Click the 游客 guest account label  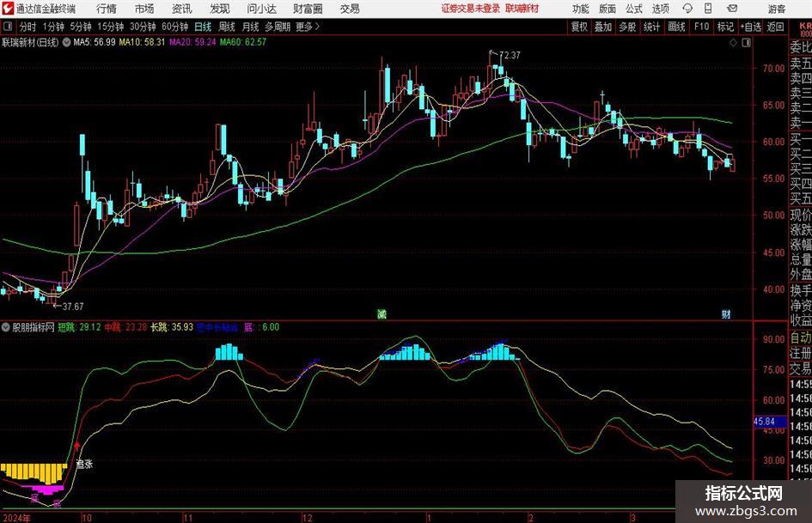tap(777, 9)
